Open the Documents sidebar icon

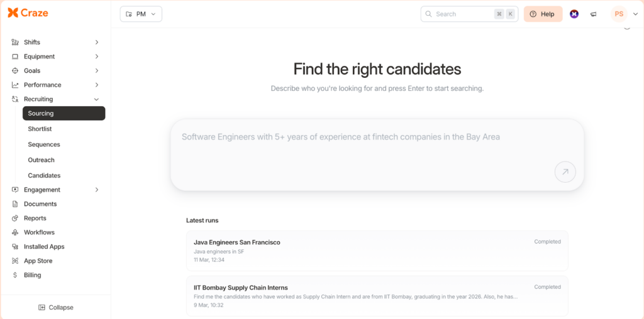15,204
